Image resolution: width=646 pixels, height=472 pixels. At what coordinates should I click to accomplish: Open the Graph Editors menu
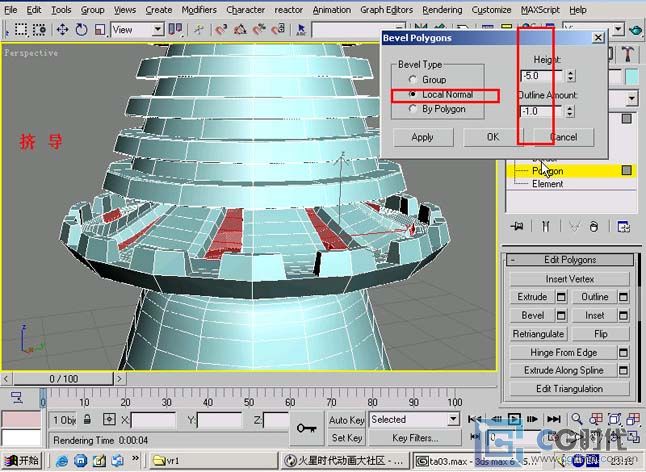tap(386, 10)
